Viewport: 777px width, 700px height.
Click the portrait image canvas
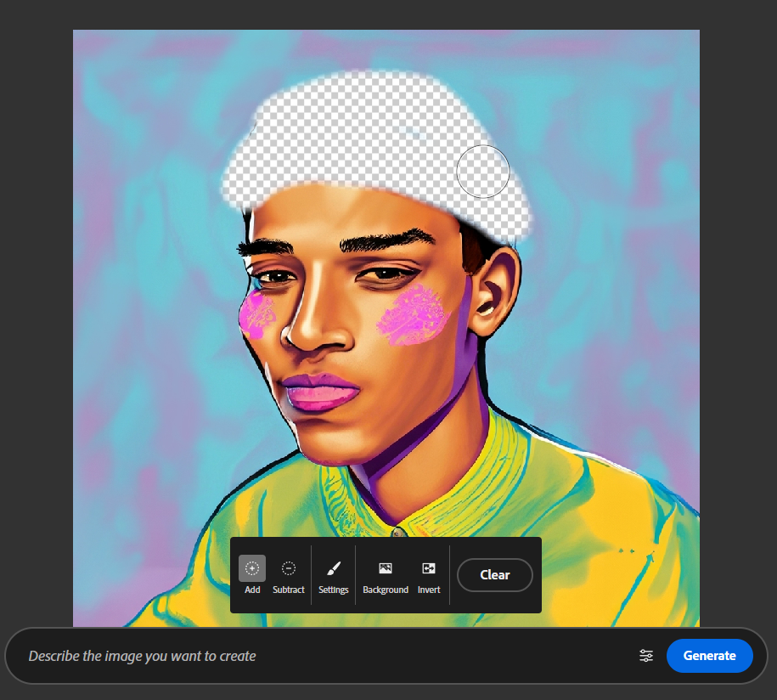(386, 328)
